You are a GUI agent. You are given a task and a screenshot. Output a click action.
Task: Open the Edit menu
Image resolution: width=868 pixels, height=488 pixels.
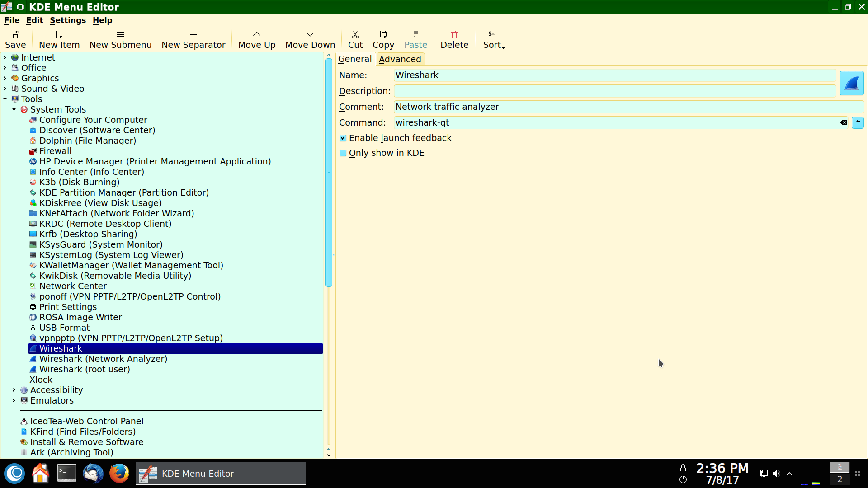[x=34, y=20]
